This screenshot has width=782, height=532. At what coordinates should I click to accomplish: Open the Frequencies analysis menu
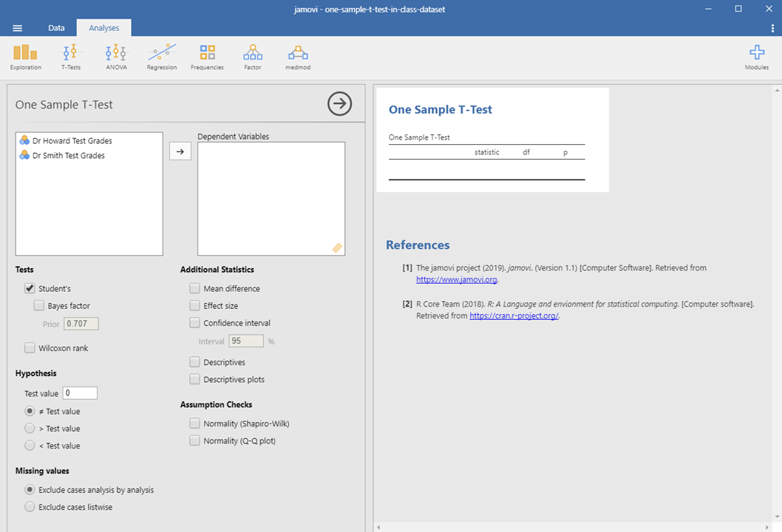pyautogui.click(x=207, y=57)
